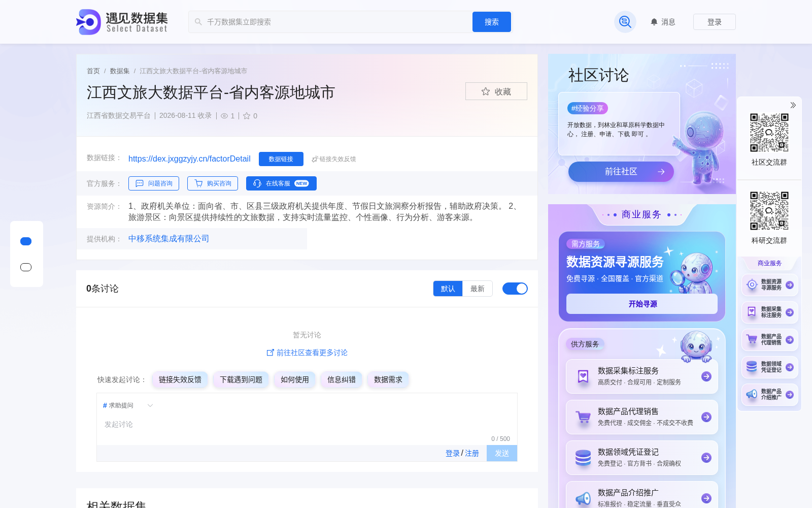812x508 pixels.
Task: Select quick topic 下载遇到问题
Action: pyautogui.click(x=241, y=379)
